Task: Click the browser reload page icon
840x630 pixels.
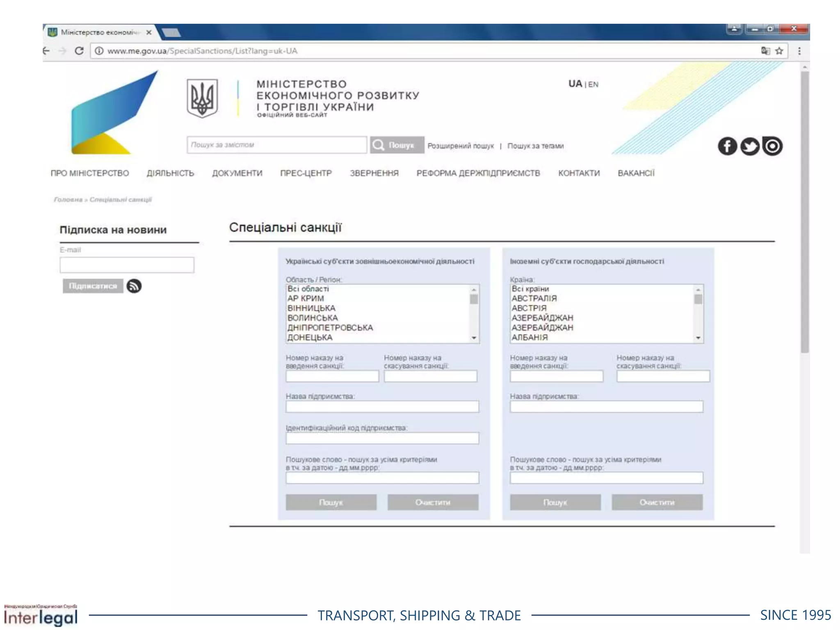Action: (79, 51)
